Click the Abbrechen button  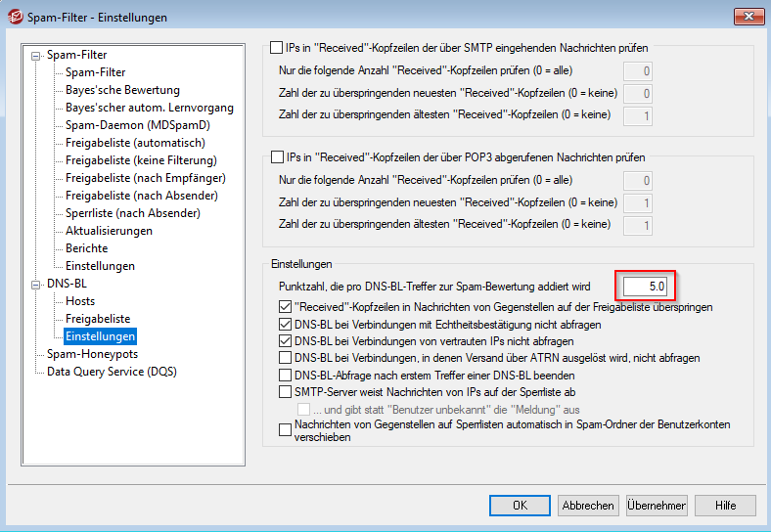pyautogui.click(x=588, y=506)
